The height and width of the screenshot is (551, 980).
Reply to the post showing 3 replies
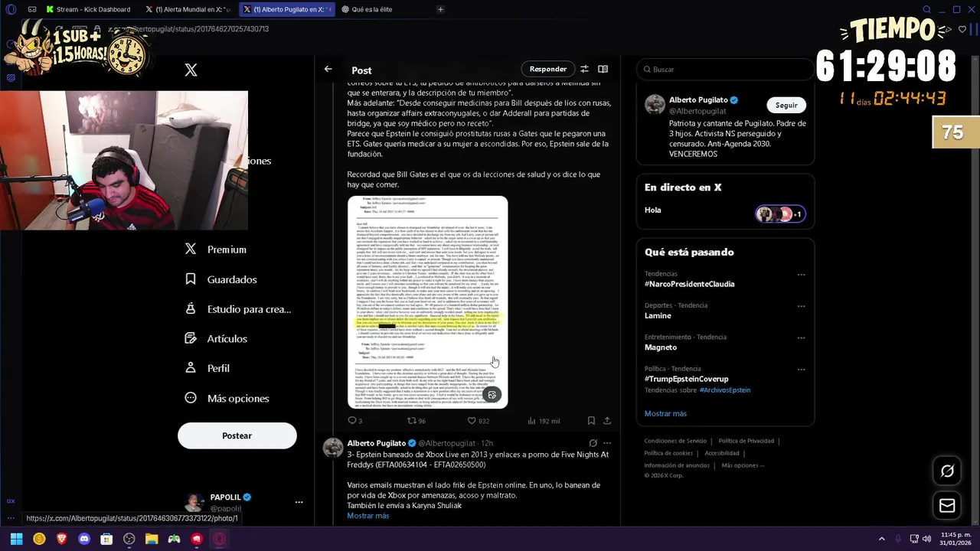354,420
